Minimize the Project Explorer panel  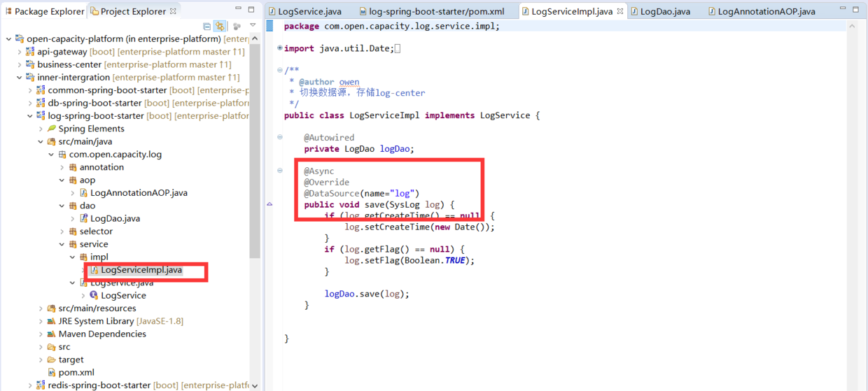click(238, 10)
